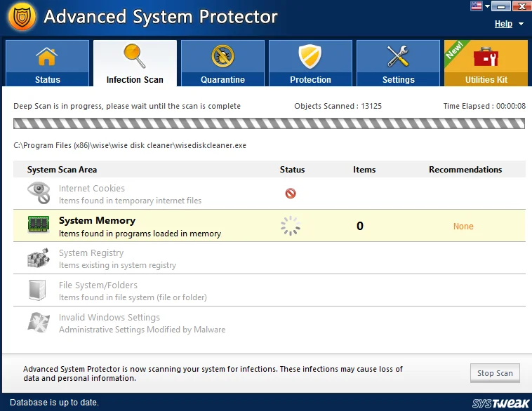Click the Infection Scan magnifier icon
The image size is (532, 411).
tap(135, 55)
